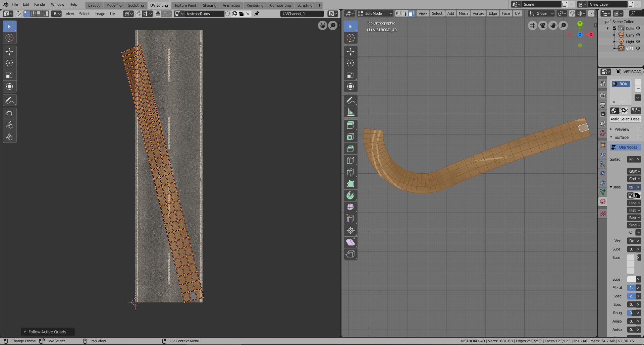
Task: Select the Knife tool
Action: [351, 172]
